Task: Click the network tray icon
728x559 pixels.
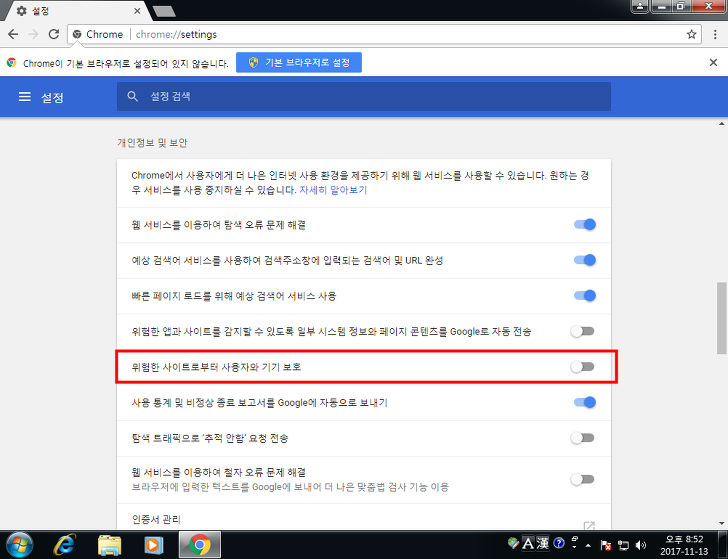Action: [623, 545]
